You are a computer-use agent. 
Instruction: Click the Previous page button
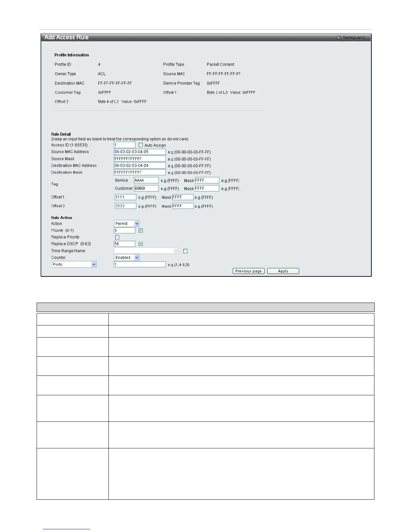(x=248, y=271)
